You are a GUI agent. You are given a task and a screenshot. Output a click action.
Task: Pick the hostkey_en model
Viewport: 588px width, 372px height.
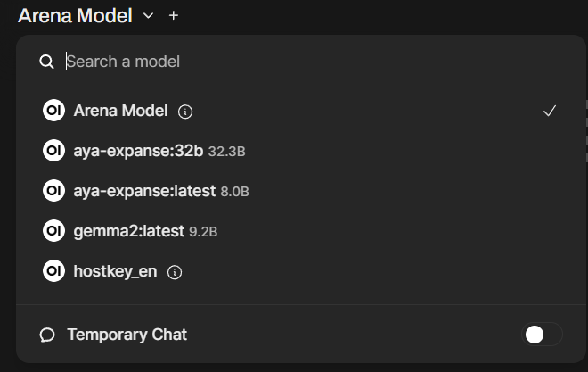[115, 271]
